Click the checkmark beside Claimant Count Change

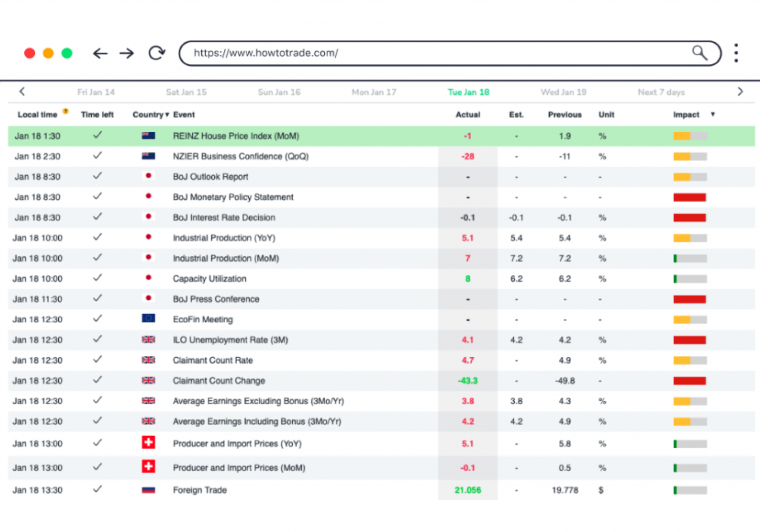(97, 380)
